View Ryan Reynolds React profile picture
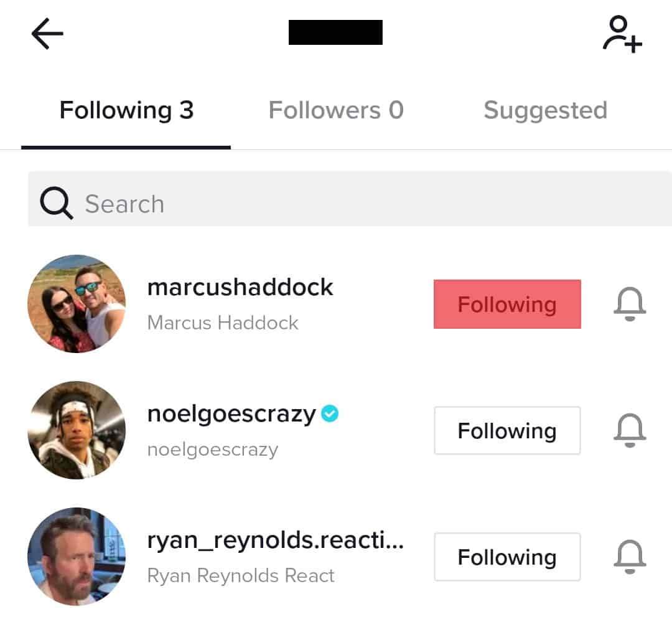Image resolution: width=672 pixels, height=627 pixels. click(x=77, y=557)
